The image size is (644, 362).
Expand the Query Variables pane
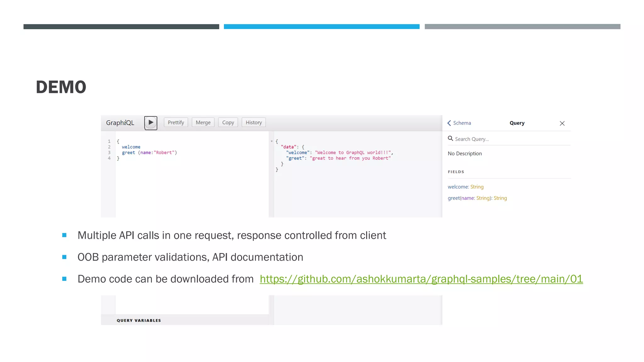click(139, 321)
